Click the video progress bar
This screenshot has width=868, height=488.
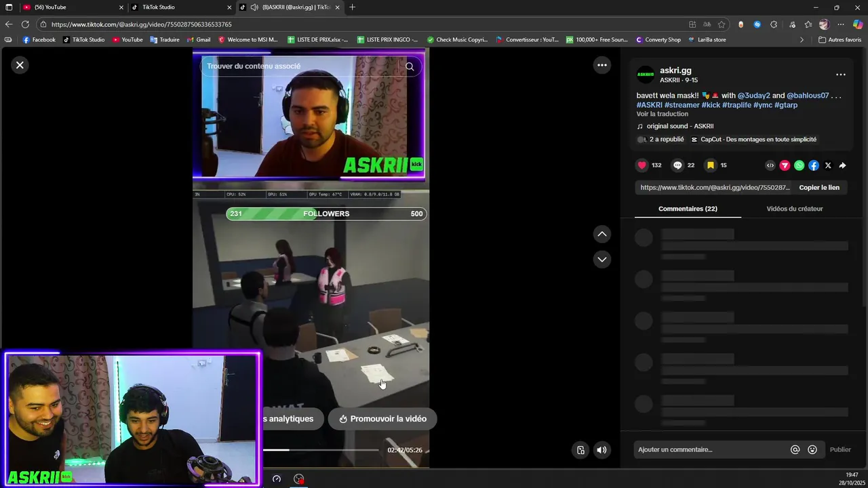[321, 450]
